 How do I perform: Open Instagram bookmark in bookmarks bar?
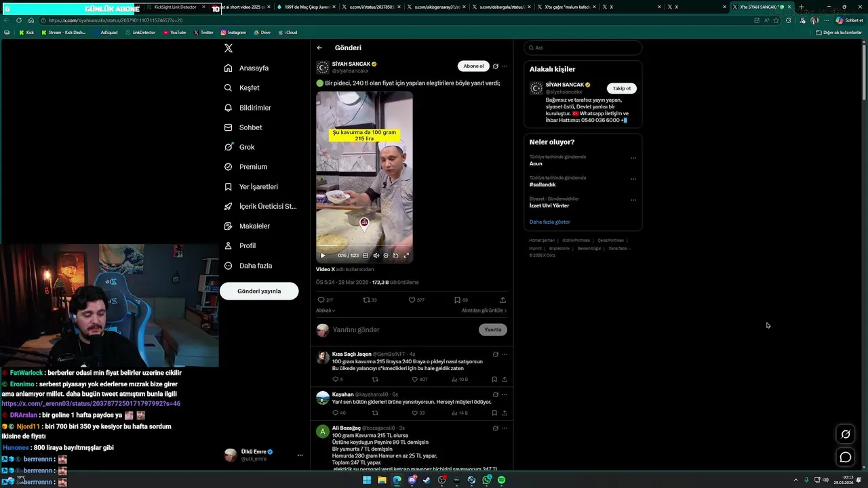pos(233,33)
